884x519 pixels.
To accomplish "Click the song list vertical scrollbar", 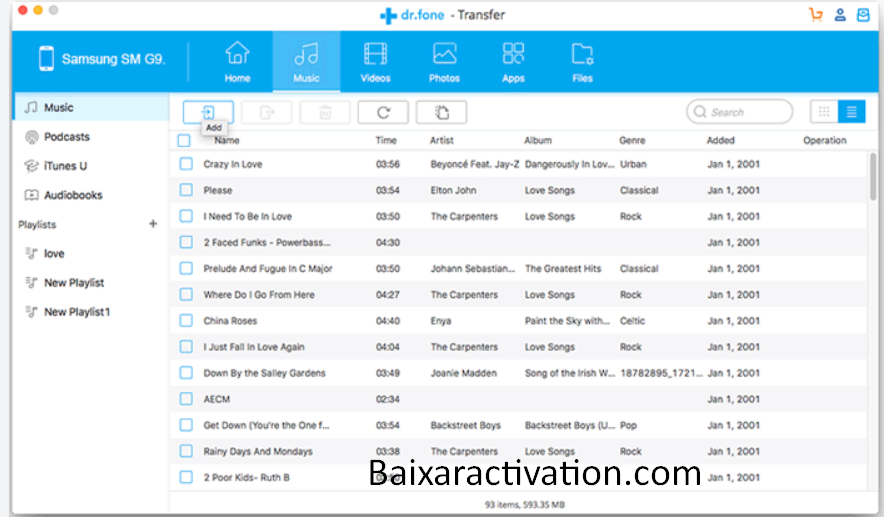I will [873, 176].
